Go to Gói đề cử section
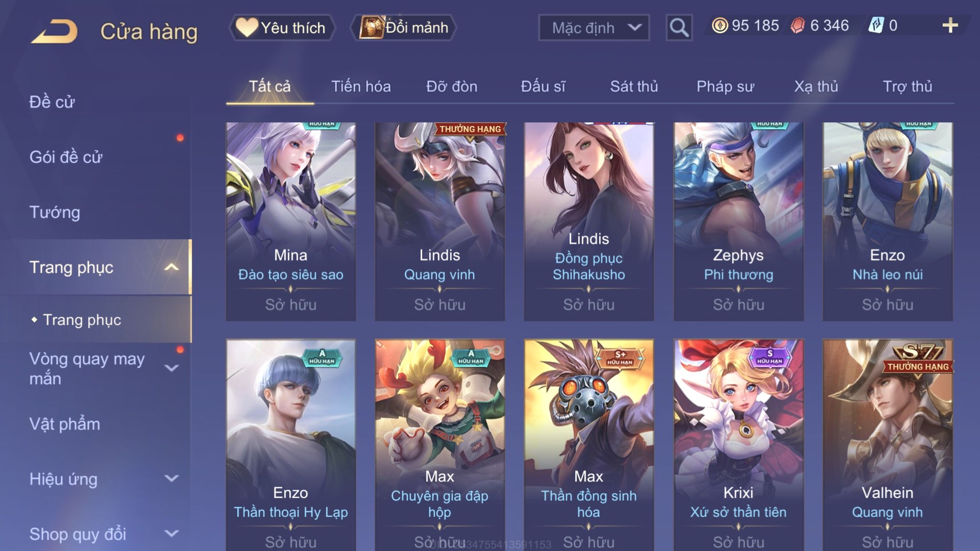 point(66,157)
